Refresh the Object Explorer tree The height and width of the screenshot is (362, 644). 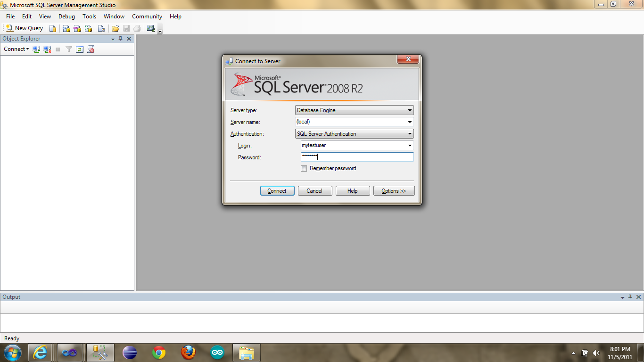[x=79, y=49]
